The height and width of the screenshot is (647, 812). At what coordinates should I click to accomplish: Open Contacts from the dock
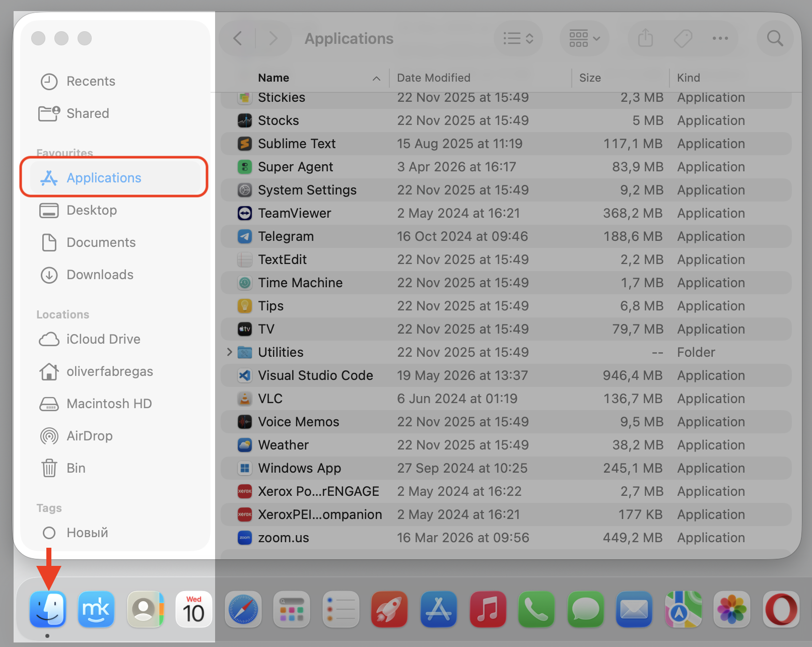click(x=146, y=609)
